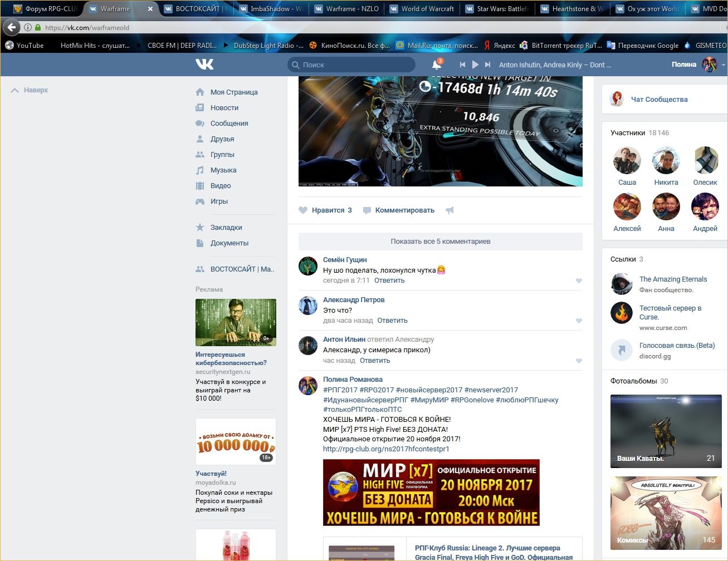728x561 pixels.
Task: Open rpg-club.org/ns2017hfcontestpr1 link
Action: click(x=386, y=449)
